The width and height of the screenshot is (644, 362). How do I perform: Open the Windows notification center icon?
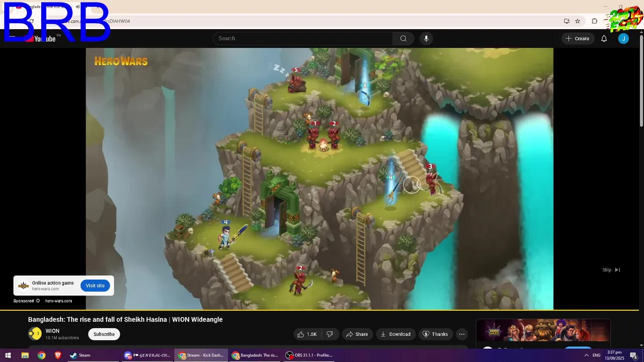(x=634, y=355)
